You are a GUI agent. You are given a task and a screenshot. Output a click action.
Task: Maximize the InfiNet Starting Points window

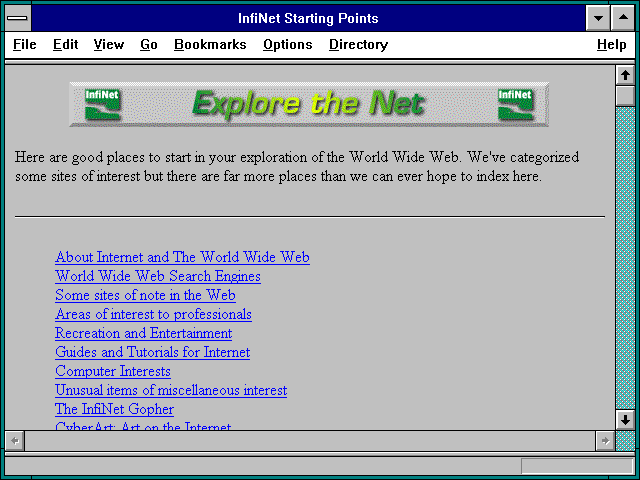point(623,18)
